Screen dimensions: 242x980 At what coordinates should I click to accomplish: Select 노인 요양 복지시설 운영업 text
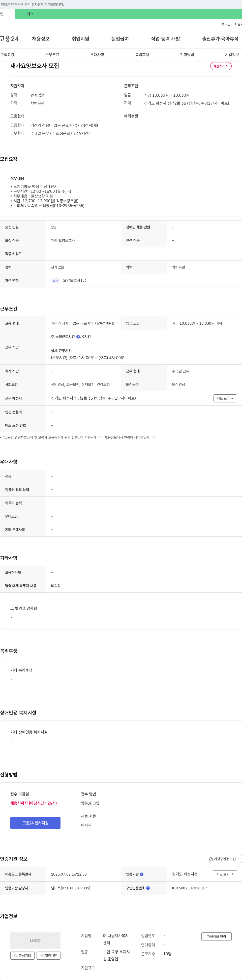tap(116, 955)
